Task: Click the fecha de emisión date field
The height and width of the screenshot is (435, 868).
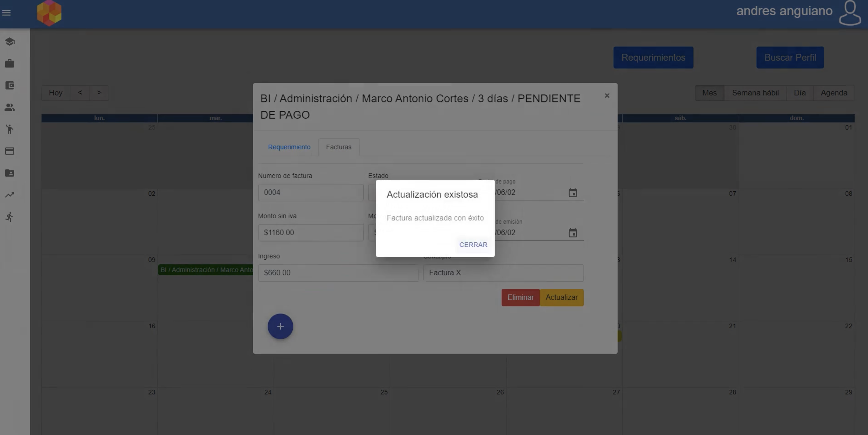Action: pyautogui.click(x=531, y=233)
